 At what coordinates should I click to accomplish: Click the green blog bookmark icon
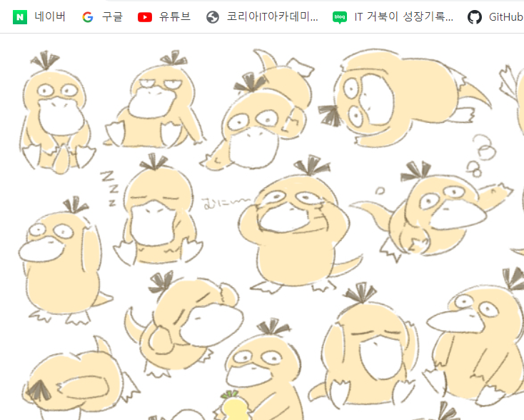(x=340, y=17)
